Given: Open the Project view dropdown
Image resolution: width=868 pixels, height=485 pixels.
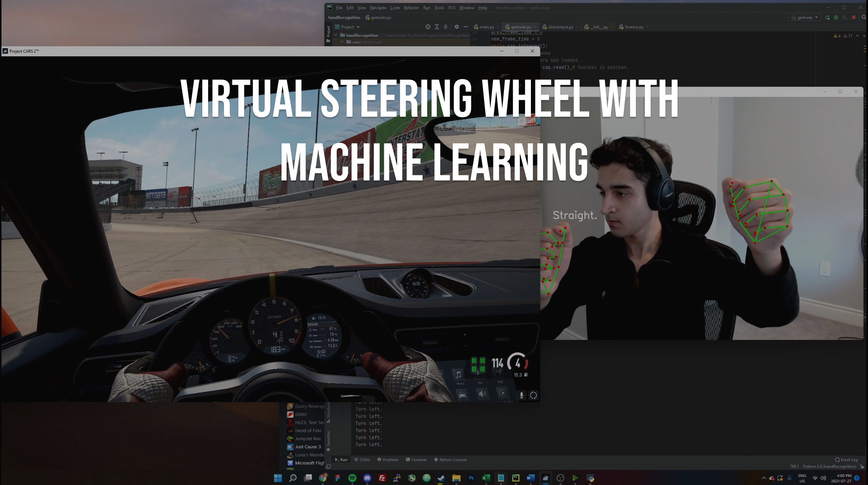Looking at the screenshot, I should tap(347, 27).
